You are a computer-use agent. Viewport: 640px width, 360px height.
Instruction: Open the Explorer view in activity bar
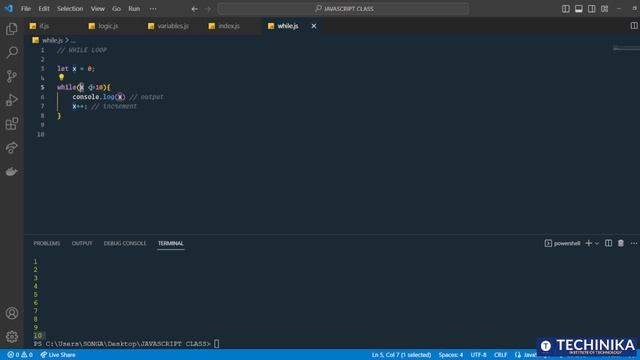[x=12, y=29]
